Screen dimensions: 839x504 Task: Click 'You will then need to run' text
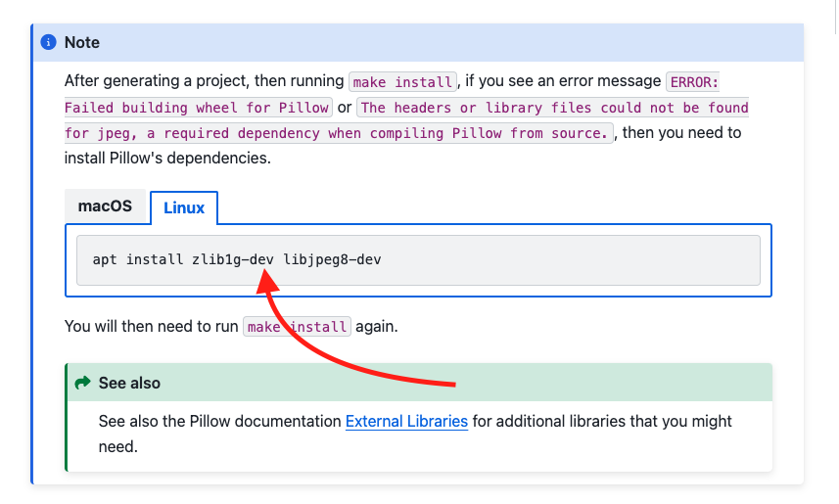click(x=152, y=326)
